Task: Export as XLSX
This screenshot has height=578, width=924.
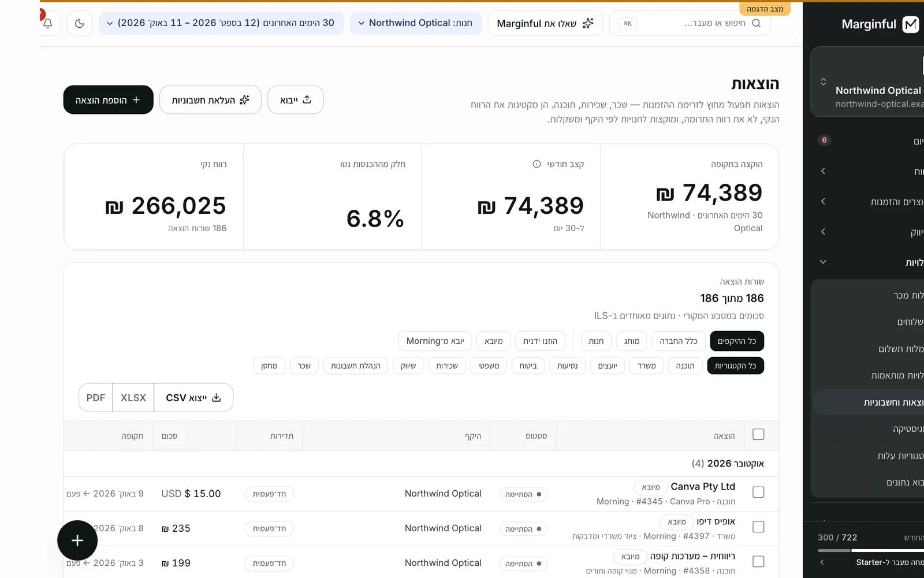Action: 133,398
